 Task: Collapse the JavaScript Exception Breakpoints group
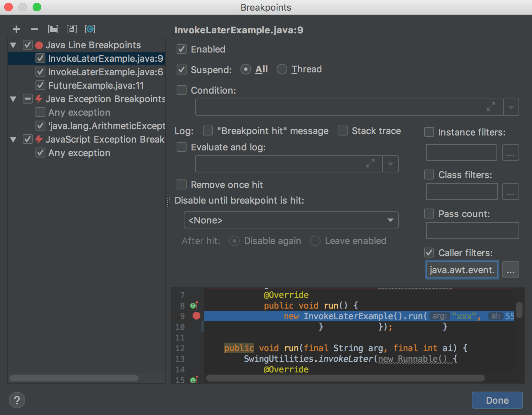coord(13,139)
